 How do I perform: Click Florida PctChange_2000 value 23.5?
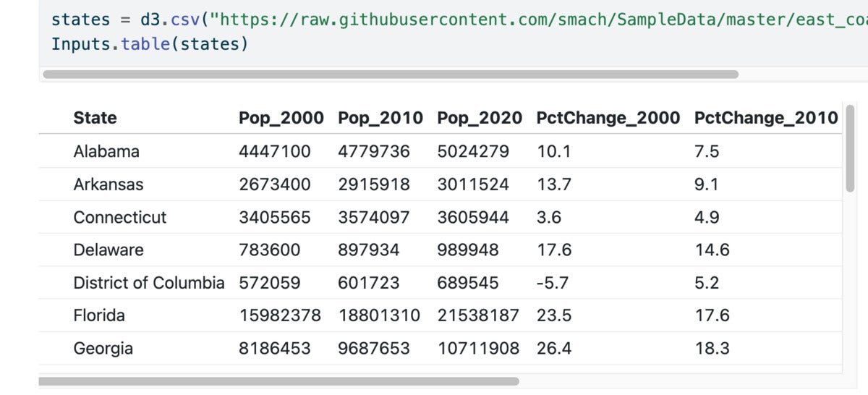pos(554,315)
